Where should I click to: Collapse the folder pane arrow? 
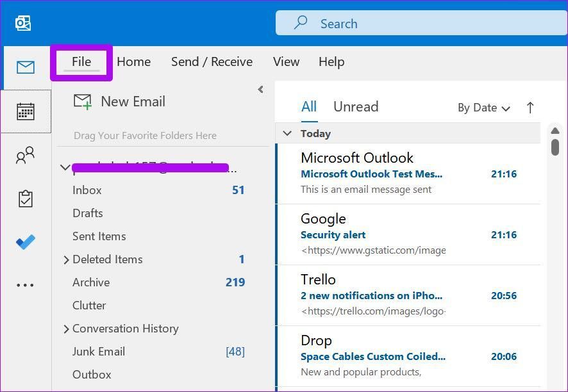coord(260,90)
